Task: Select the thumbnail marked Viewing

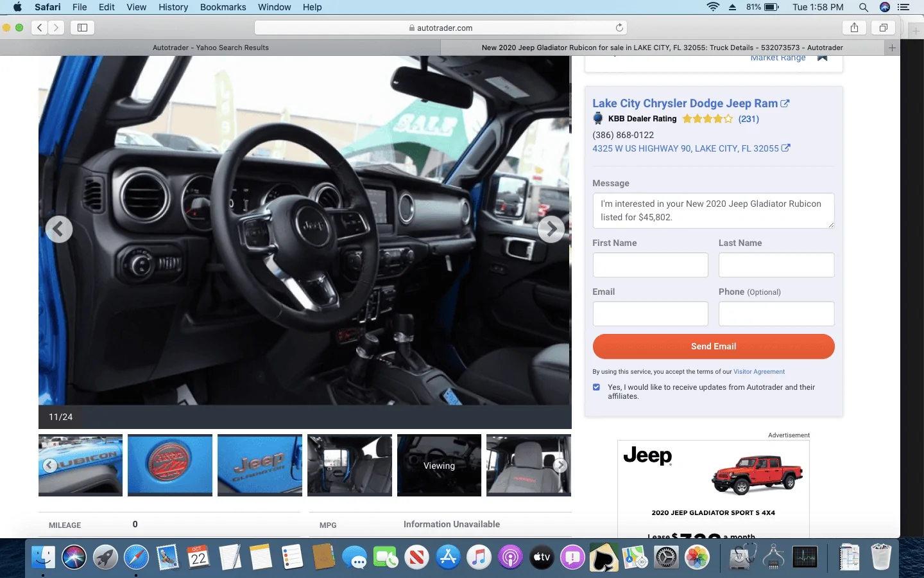Action: click(x=439, y=465)
